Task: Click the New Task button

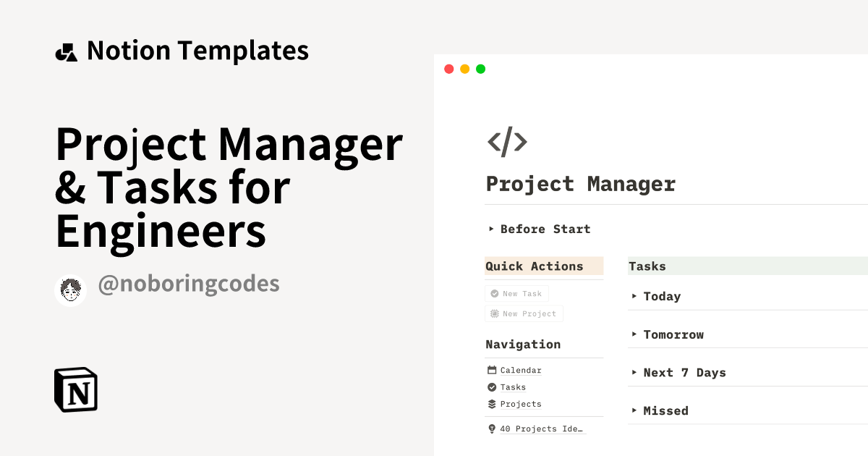Action: pyautogui.click(x=516, y=293)
